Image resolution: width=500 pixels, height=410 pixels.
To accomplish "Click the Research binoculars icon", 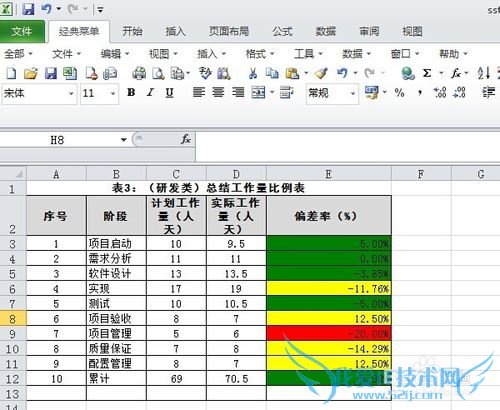I will point(224,73).
